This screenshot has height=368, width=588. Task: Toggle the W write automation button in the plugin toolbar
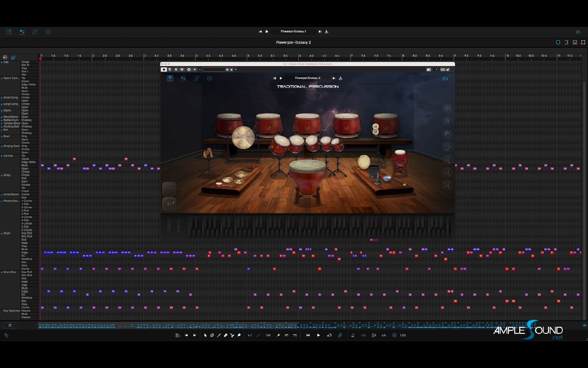coord(182,70)
